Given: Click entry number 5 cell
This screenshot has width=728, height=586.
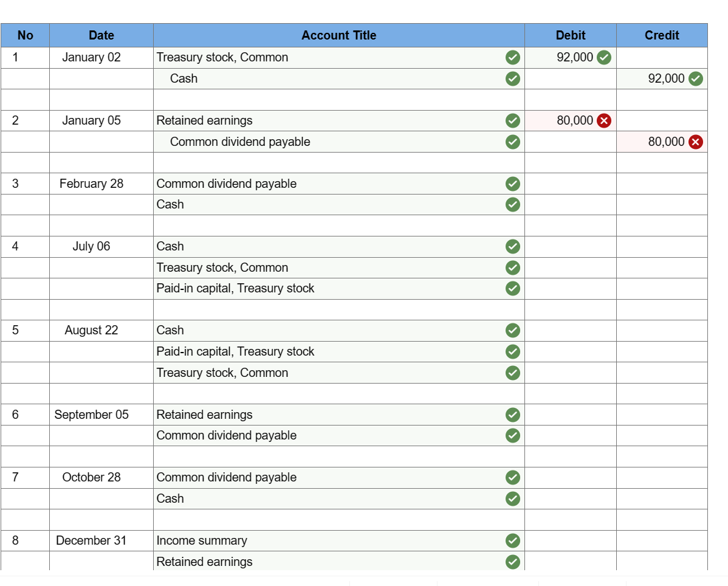Looking at the screenshot, I should point(25,331).
